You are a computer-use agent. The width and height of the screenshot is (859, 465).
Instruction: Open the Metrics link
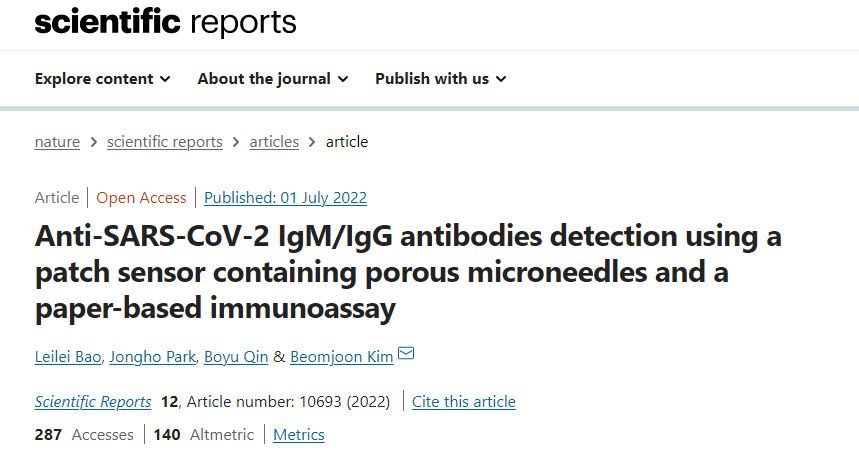point(299,435)
